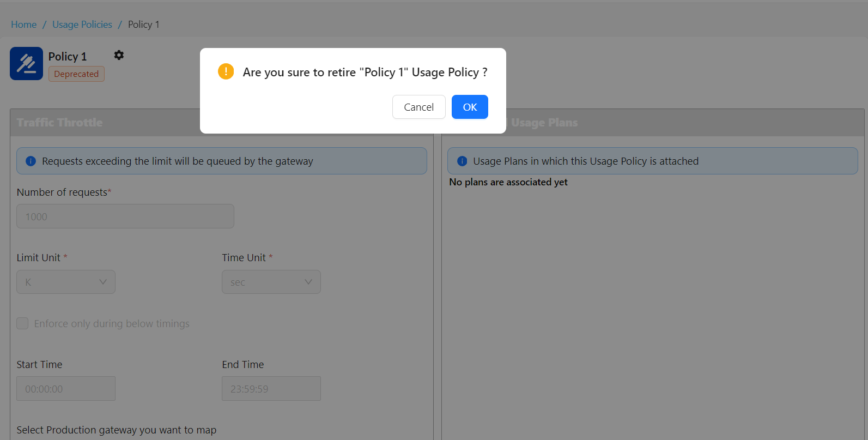The width and height of the screenshot is (868, 440).
Task: Select the Traffic Throttle panel header
Action: point(60,123)
